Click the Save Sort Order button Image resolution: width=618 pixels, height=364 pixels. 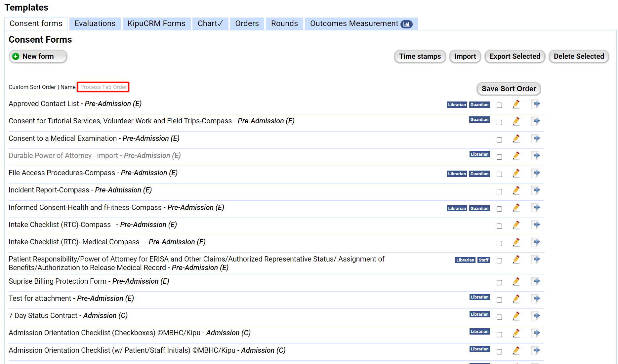508,89
